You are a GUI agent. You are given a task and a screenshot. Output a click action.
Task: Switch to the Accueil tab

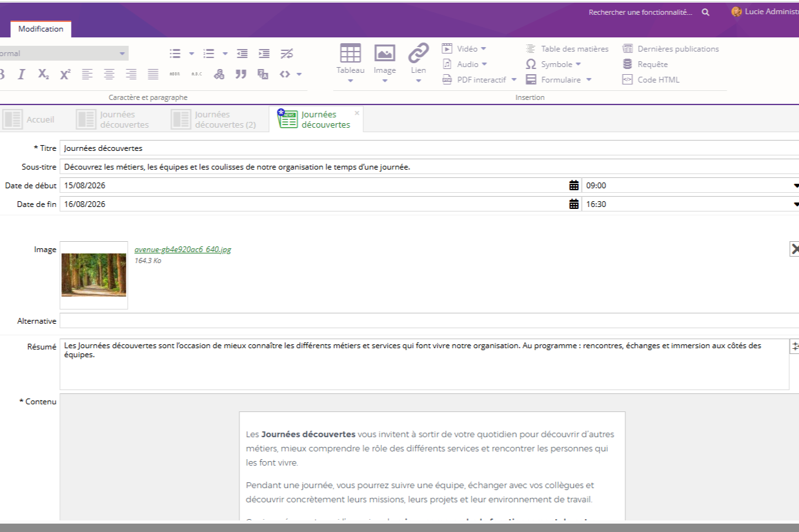30,119
